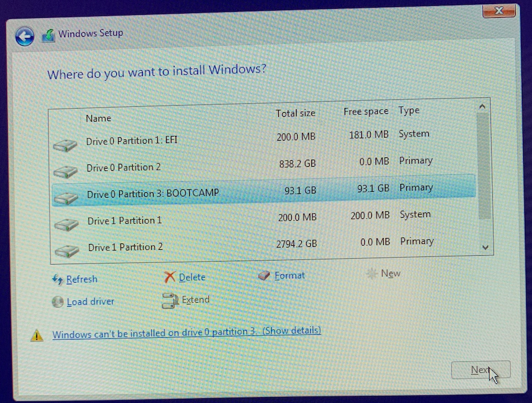532x403 pixels.
Task: Click System type for Drive 1 Partition 1
Action: click(415, 215)
